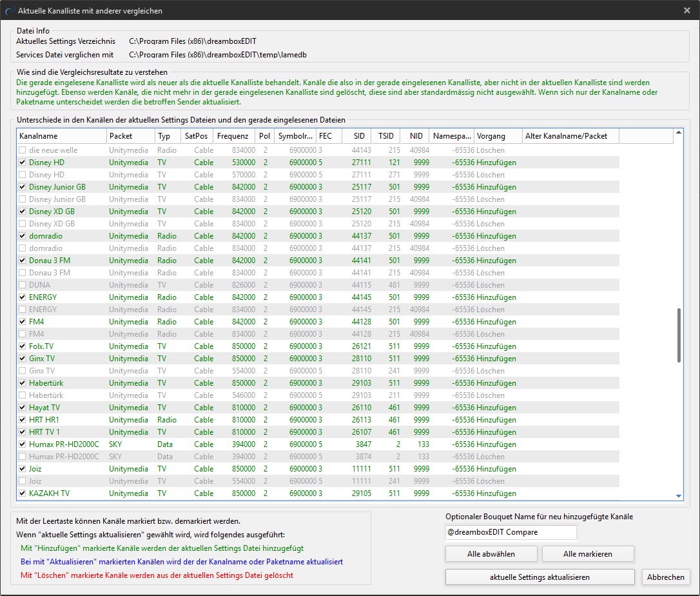This screenshot has width=700, height=596.
Task: Select Joiz row at frequency 850000
Action: click(x=318, y=469)
